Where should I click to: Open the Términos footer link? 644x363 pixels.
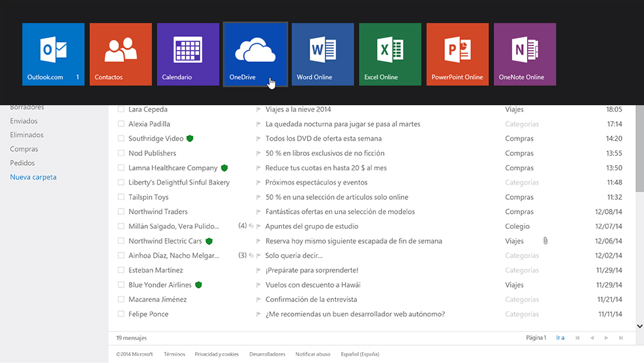174,354
